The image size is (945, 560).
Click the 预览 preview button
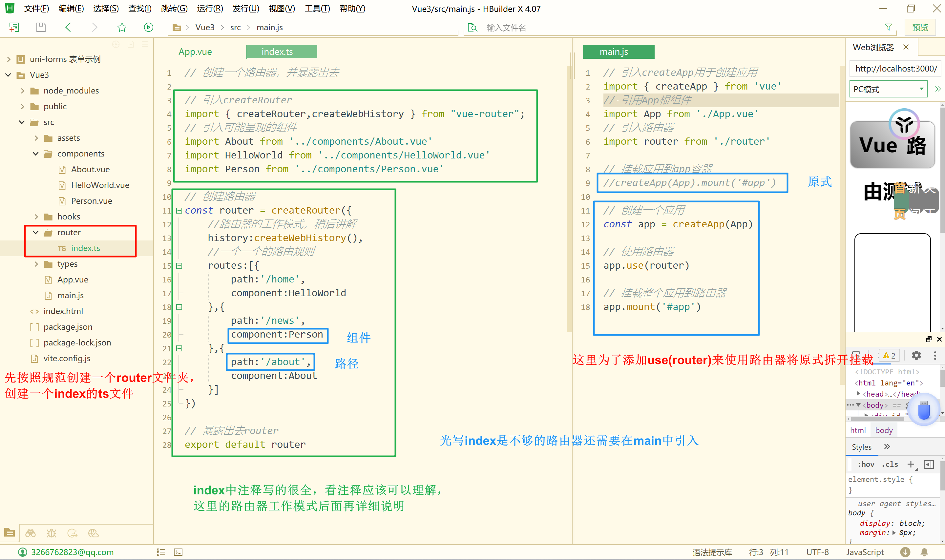click(x=920, y=27)
